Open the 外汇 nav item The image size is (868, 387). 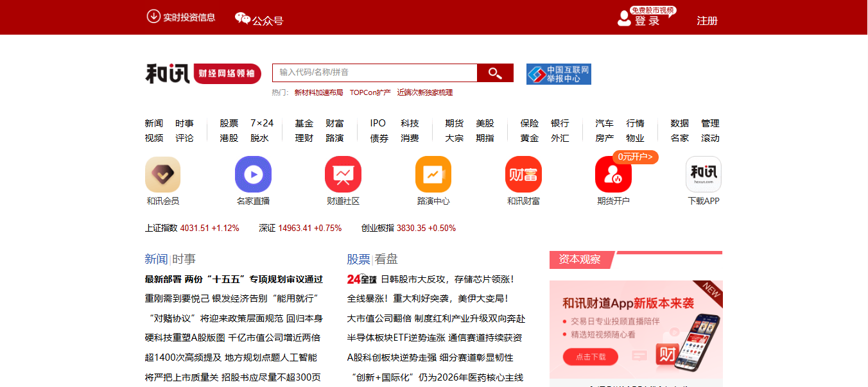[560, 138]
